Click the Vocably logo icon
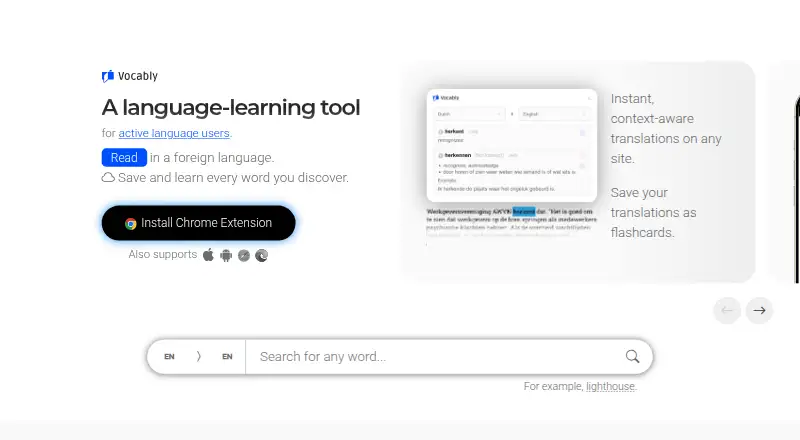 108,76
